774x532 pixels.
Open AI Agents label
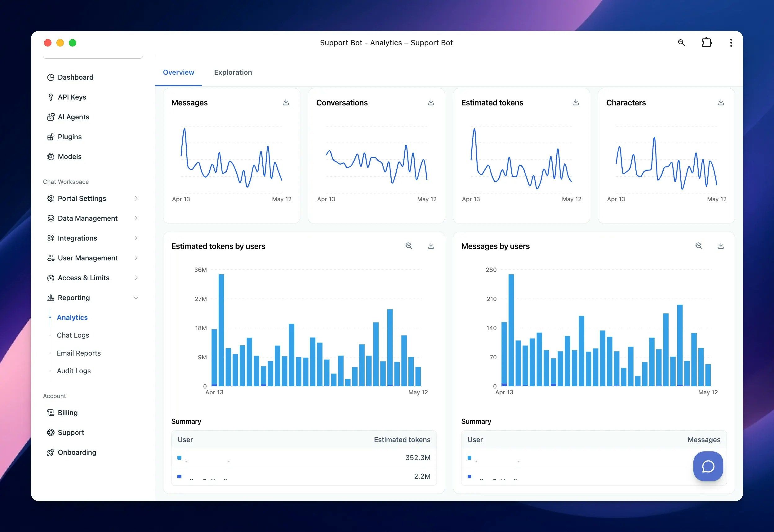point(73,117)
